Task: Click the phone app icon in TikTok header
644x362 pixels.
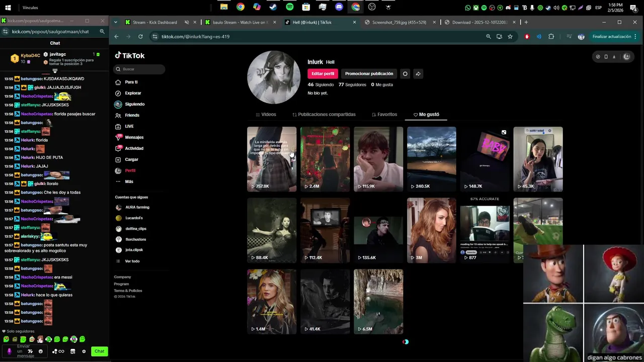Action: (x=606, y=57)
